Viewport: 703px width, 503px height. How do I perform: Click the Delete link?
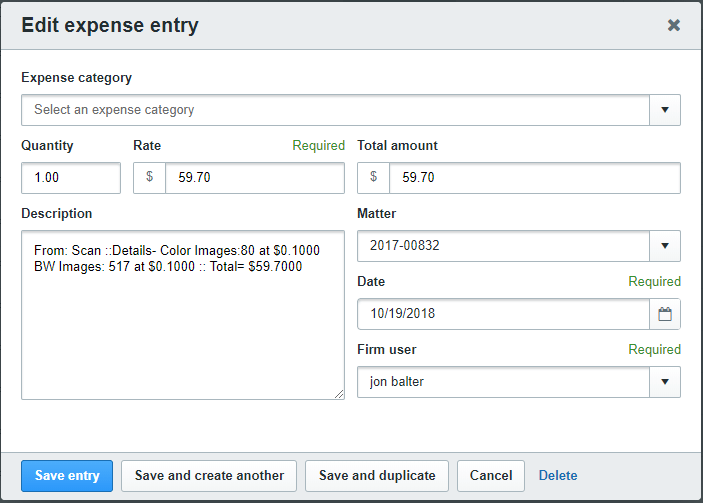click(558, 476)
